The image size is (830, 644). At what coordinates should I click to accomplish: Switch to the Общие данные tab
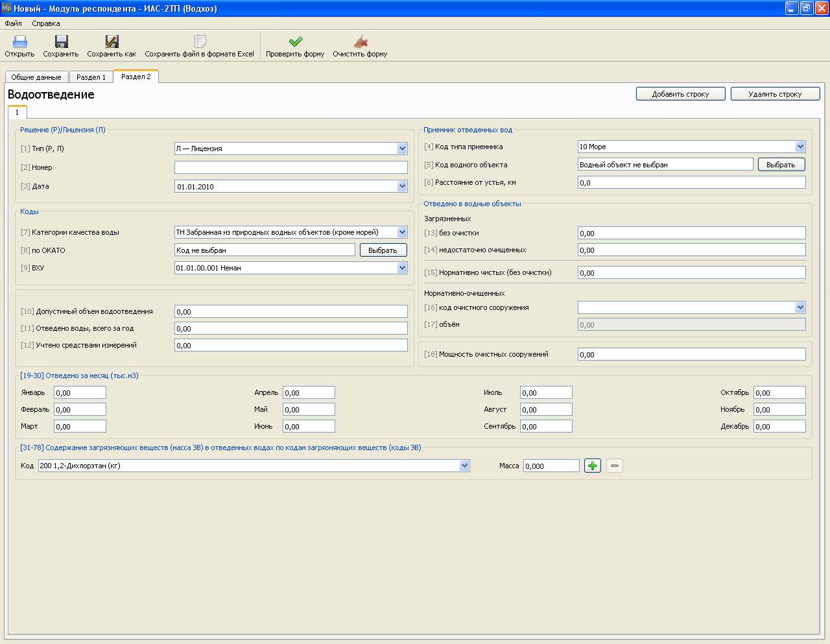36,77
